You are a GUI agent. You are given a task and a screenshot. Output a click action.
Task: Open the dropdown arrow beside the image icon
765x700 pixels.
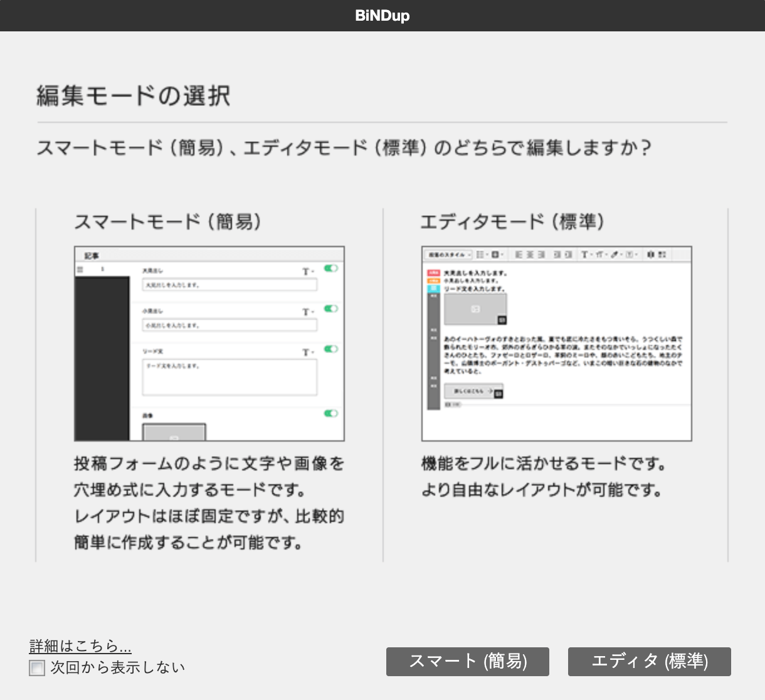coord(502,255)
